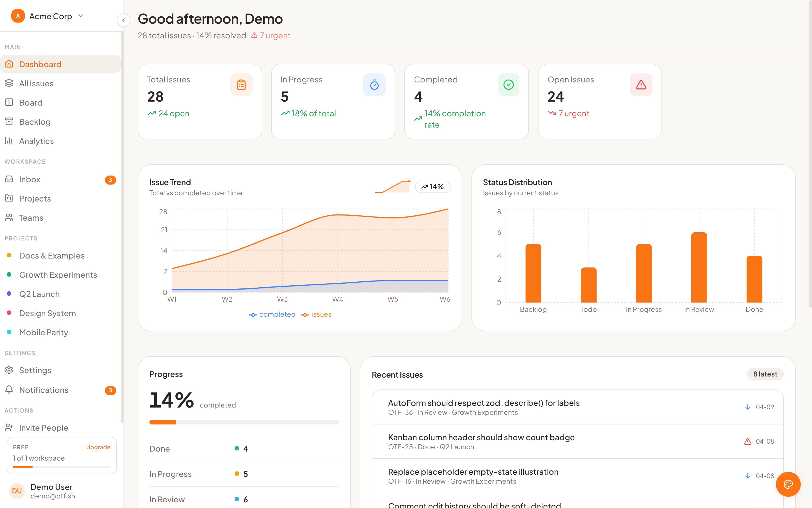Click the Completed checkmark circle icon
The height and width of the screenshot is (508, 812).
pos(508,85)
